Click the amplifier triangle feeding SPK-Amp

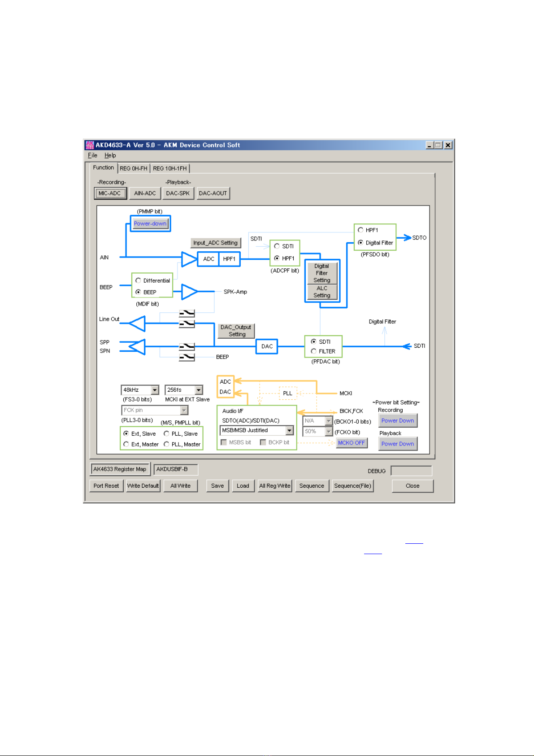coord(189,292)
